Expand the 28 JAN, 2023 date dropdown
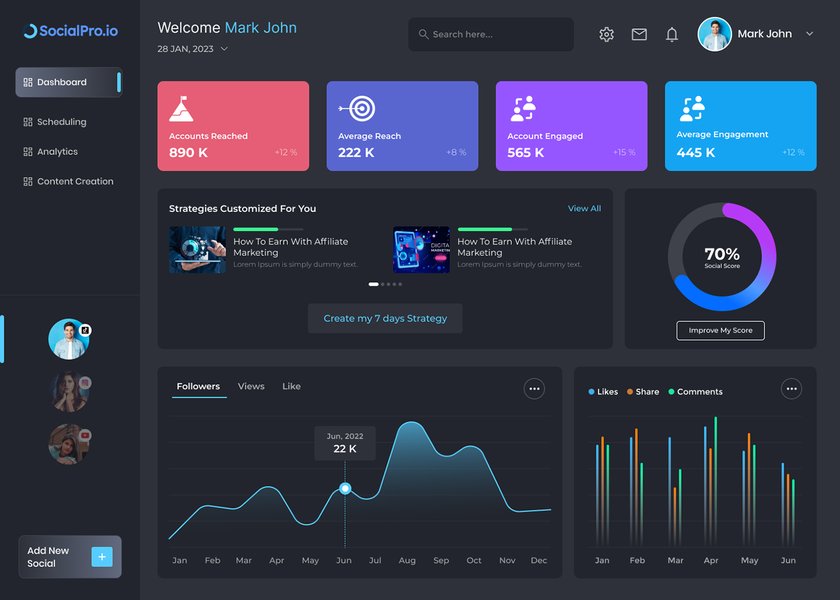This screenshot has width=840, height=600. 224,49
